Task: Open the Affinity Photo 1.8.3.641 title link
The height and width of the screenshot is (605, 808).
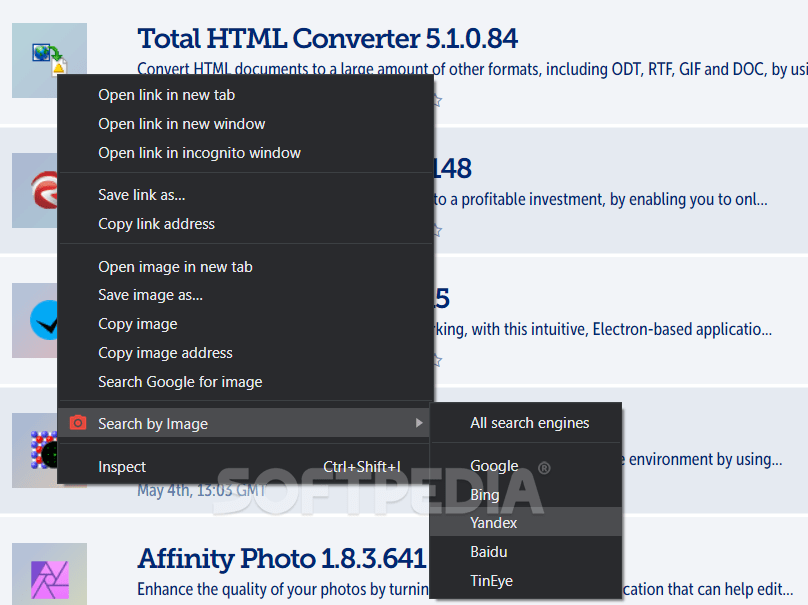Action: [x=282, y=558]
